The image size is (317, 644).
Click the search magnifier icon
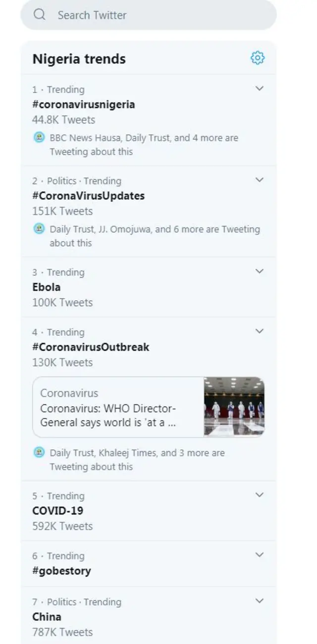click(x=40, y=15)
